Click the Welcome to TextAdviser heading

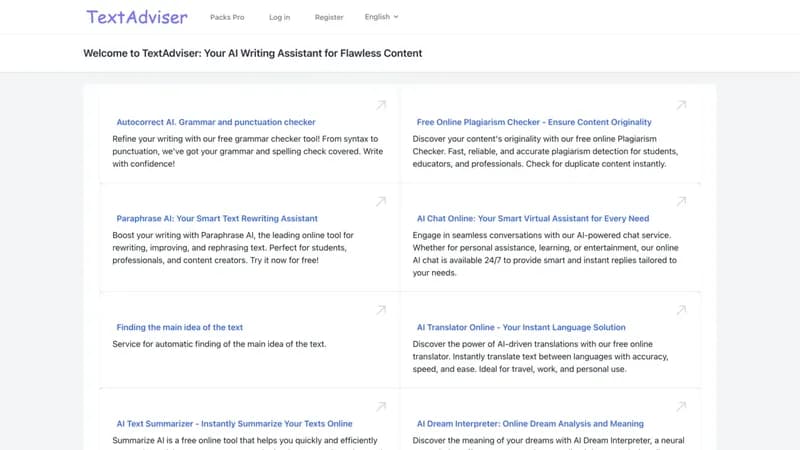point(253,53)
